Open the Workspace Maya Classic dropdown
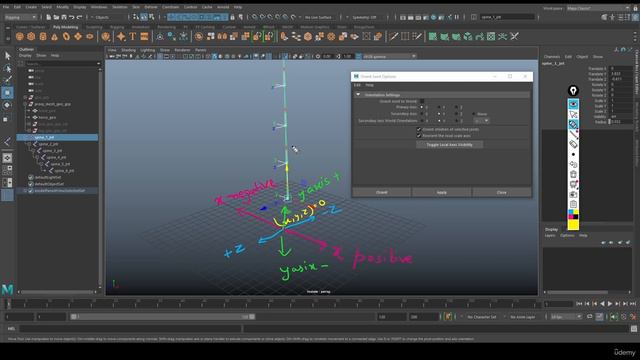640x360 pixels. 598,8
